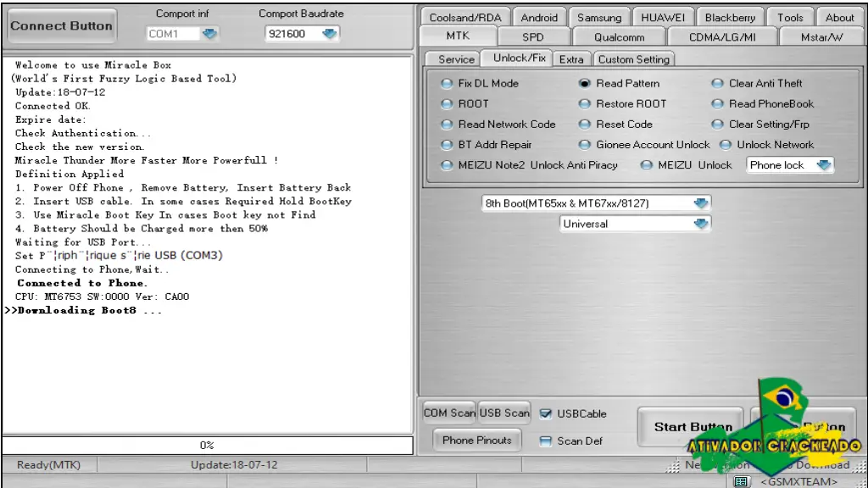The height and width of the screenshot is (488, 868).
Task: Click log line 'Definition Applied'
Action: pyautogui.click(x=70, y=174)
